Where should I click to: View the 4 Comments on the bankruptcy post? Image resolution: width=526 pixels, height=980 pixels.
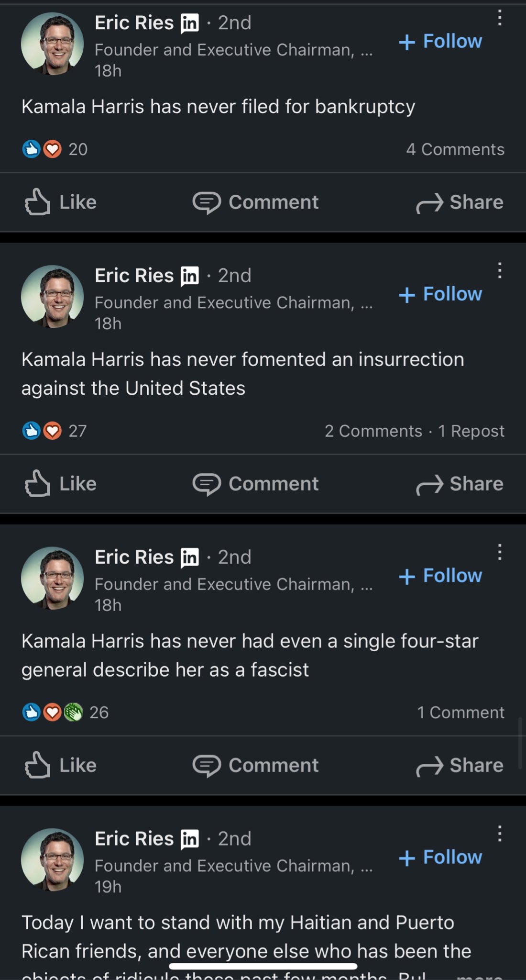[x=455, y=149]
